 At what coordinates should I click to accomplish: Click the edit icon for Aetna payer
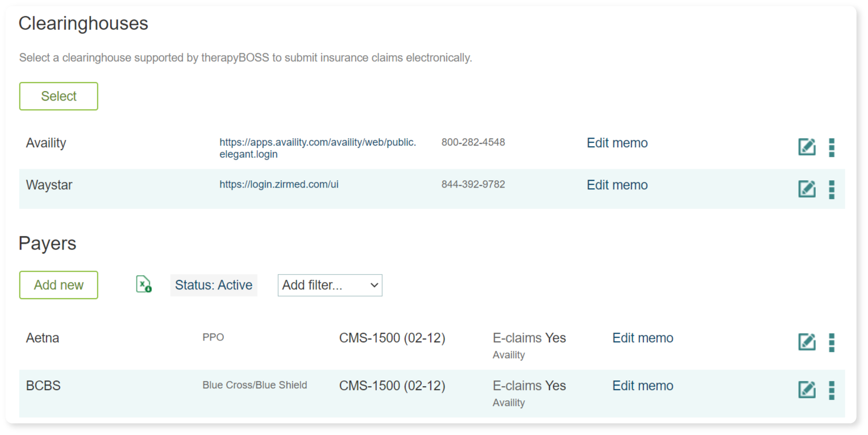point(807,342)
